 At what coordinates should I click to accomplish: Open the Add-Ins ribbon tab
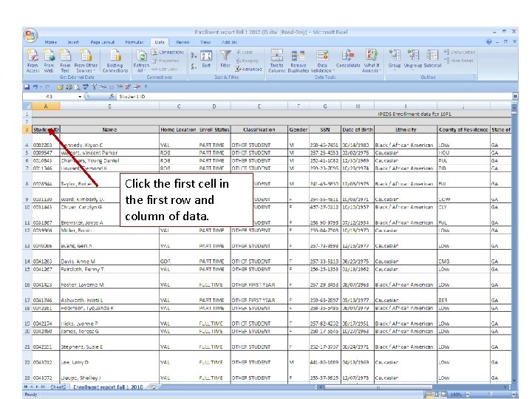coord(230,42)
